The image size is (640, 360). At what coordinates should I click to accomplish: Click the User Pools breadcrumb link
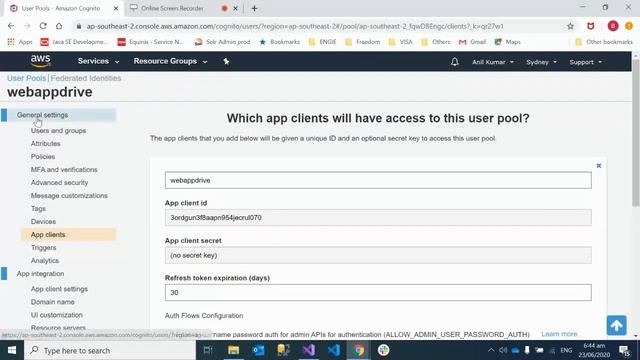[x=27, y=78]
